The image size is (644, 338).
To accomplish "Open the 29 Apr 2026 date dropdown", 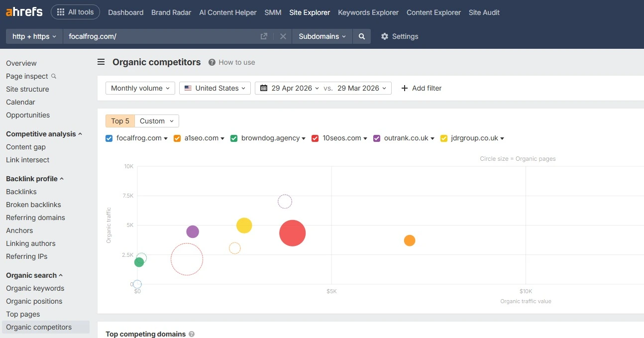I will click(295, 88).
